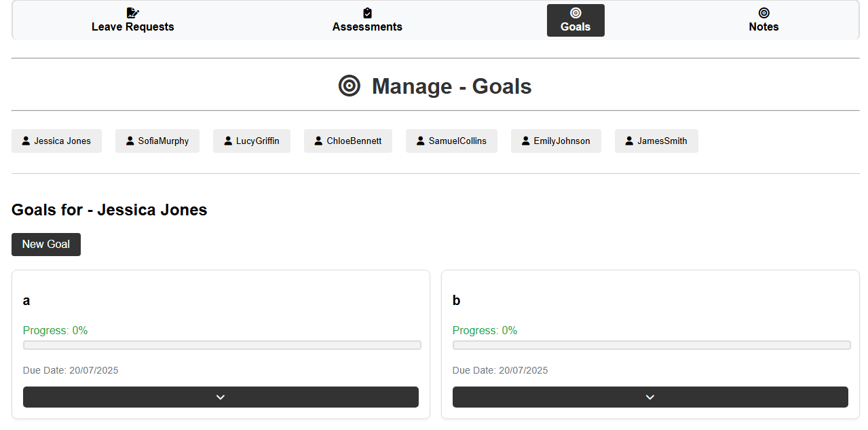Click the Goals target icon in navigation

575,12
